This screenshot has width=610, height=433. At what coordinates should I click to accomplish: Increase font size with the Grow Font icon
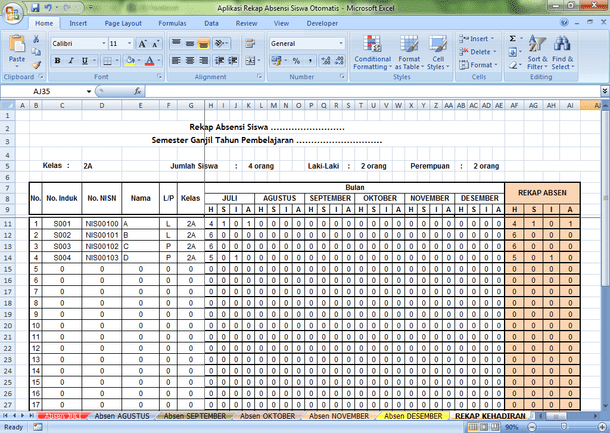(x=143, y=44)
